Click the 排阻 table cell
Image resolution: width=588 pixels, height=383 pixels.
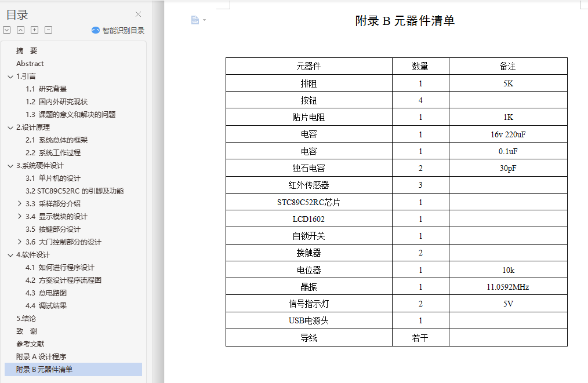(309, 83)
